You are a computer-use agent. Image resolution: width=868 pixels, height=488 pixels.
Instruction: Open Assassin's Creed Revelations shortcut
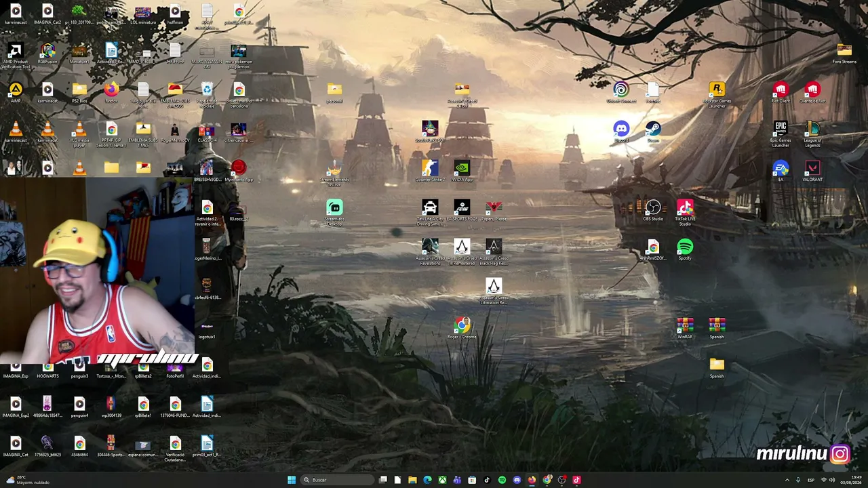[430, 253]
